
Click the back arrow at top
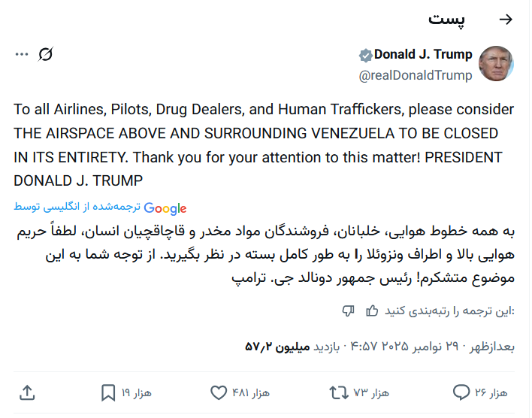pyautogui.click(x=506, y=20)
